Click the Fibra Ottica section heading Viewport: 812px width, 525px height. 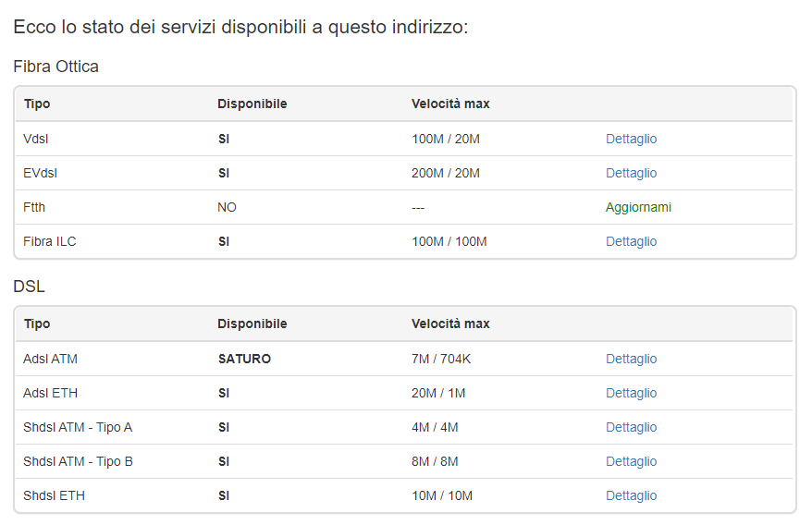(55, 67)
